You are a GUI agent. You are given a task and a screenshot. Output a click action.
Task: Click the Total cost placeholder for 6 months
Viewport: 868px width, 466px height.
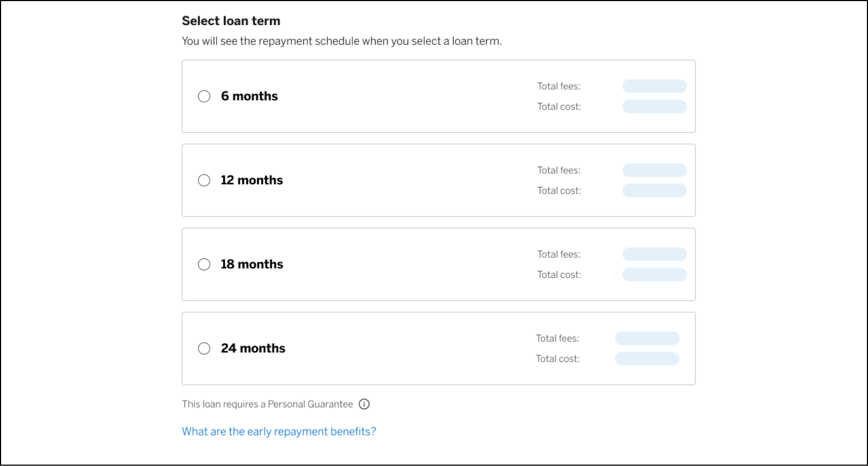[654, 106]
